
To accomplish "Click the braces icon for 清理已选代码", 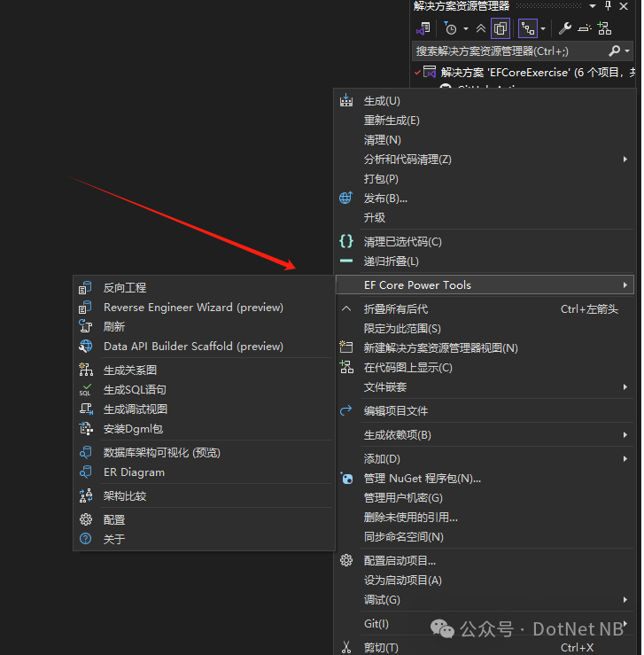I will [346, 241].
